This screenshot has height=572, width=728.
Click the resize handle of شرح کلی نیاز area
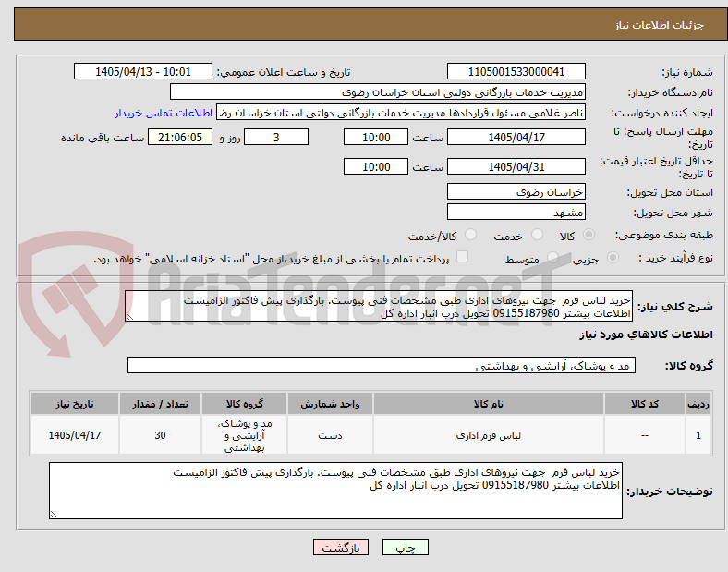129,317
